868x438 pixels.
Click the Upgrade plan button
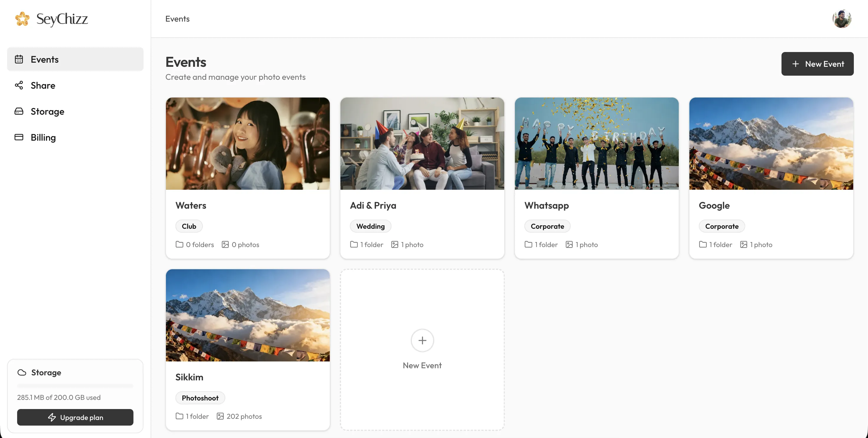pos(75,417)
